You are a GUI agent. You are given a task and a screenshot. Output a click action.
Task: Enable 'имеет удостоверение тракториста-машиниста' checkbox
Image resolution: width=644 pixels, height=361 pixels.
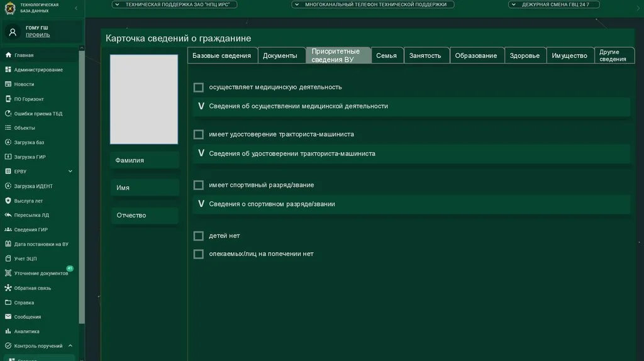coord(199,135)
